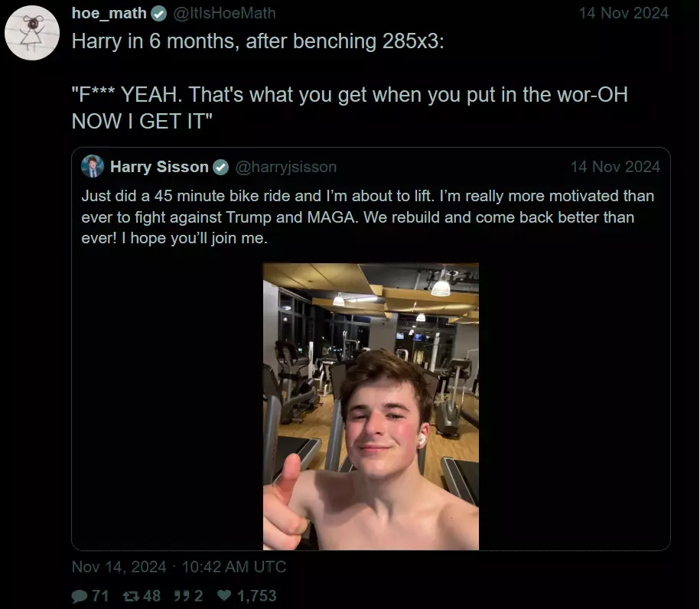Click hoe_math verified badge icon
This screenshot has height=609, width=700.
pyautogui.click(x=158, y=14)
